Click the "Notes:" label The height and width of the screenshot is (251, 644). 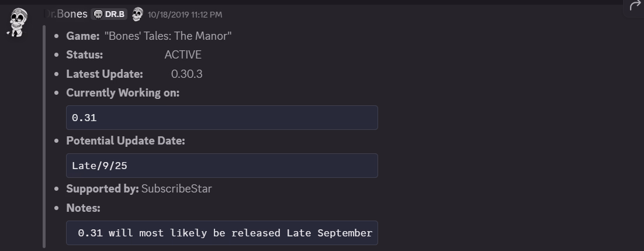tap(83, 208)
